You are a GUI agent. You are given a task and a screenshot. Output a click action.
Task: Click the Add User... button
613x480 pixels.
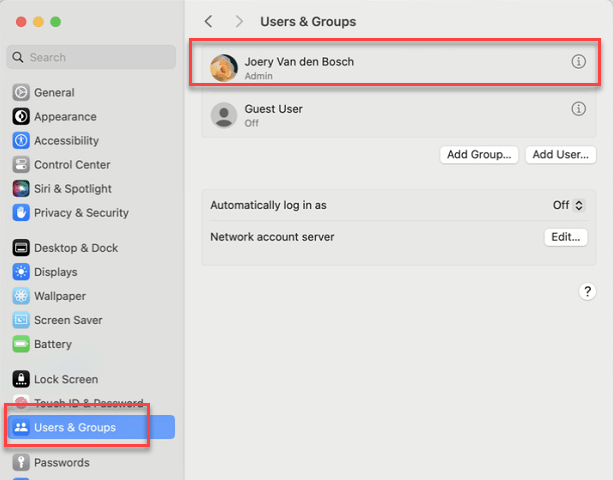561,154
